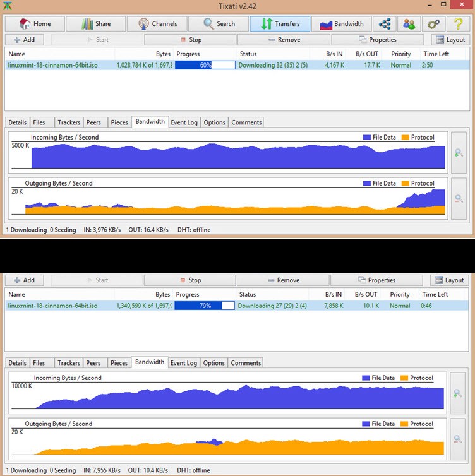Open the Share section

click(95, 24)
